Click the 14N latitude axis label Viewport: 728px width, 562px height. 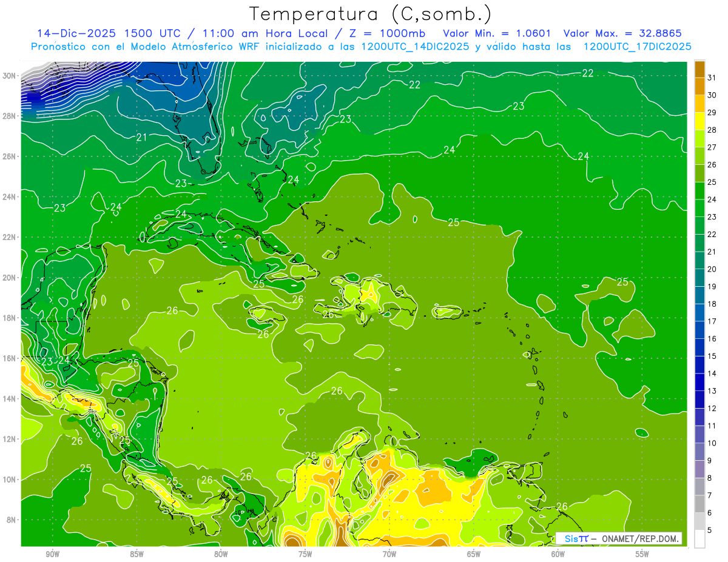[x=9, y=399]
